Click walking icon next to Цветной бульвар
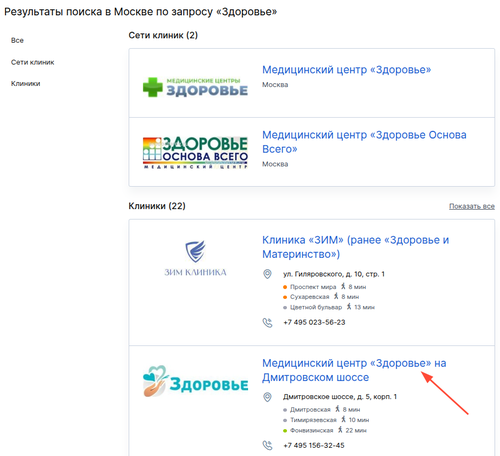 tap(349, 307)
